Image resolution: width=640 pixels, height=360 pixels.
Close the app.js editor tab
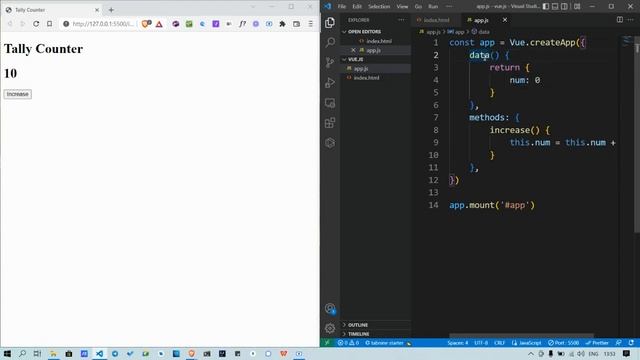point(504,20)
